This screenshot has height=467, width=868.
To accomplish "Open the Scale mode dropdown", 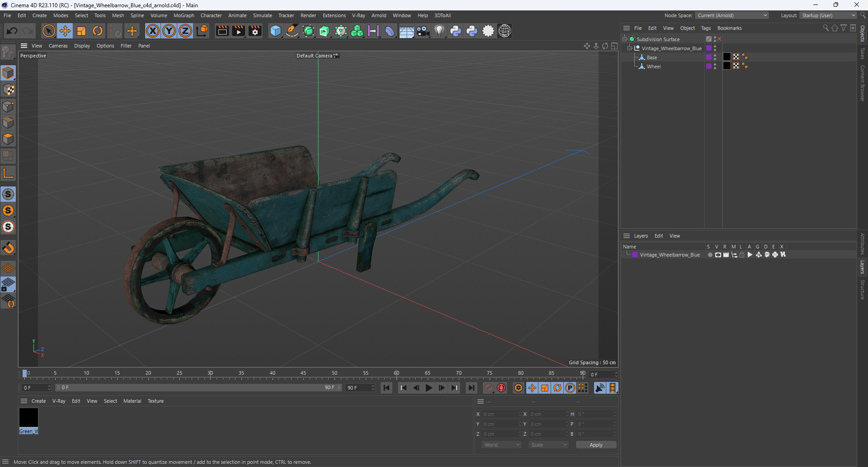I will (549, 445).
